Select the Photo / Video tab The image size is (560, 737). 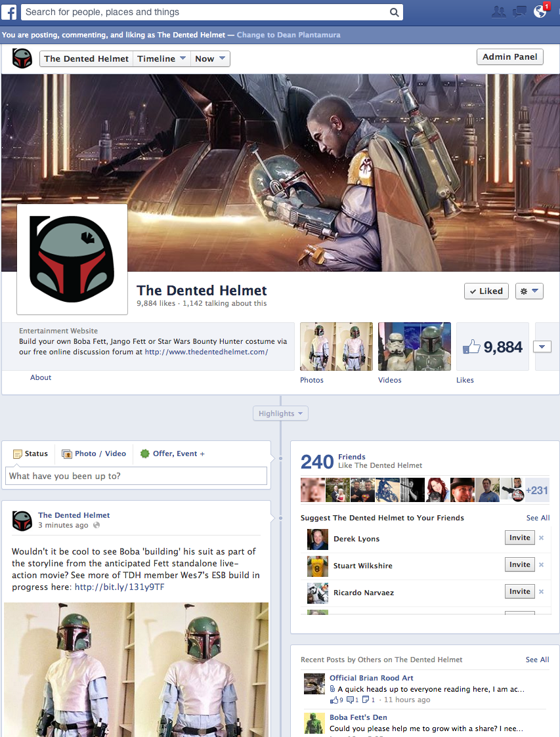click(94, 453)
